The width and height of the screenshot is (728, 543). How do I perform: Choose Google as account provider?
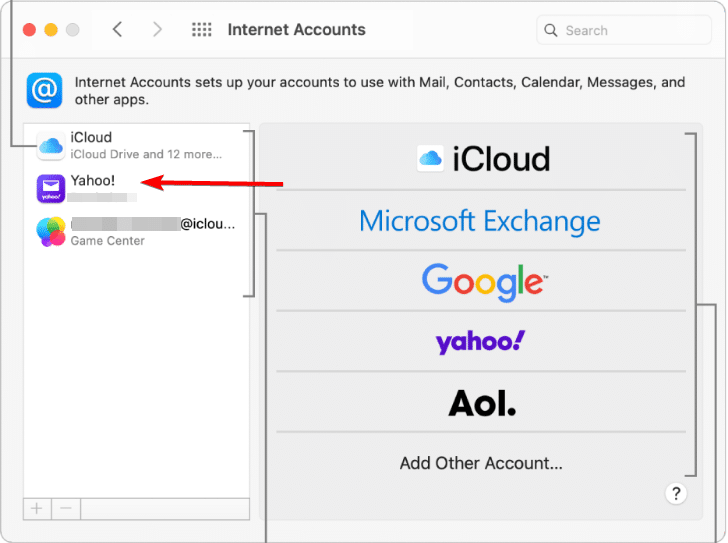click(x=482, y=281)
